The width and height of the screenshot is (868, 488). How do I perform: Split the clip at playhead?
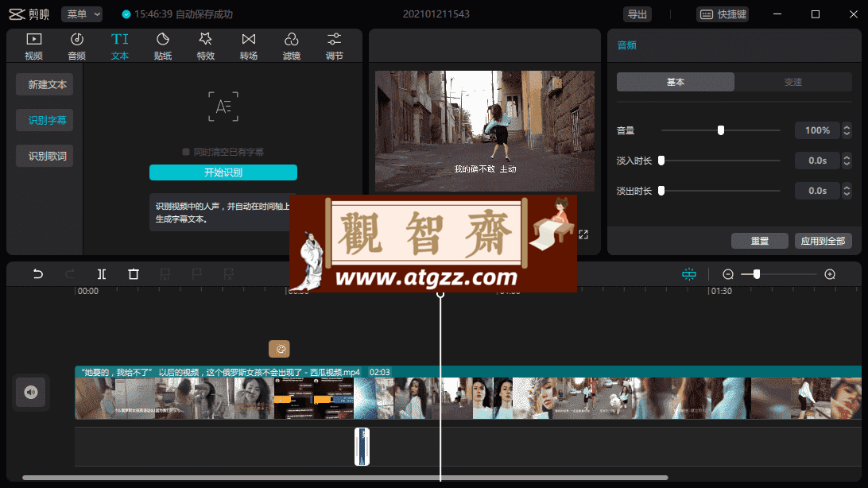click(x=101, y=274)
